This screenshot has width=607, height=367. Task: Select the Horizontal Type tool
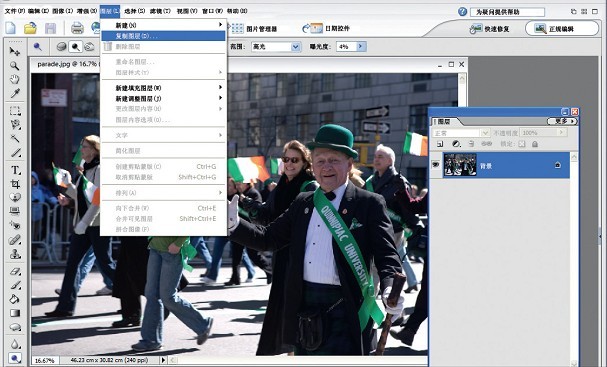pos(15,170)
